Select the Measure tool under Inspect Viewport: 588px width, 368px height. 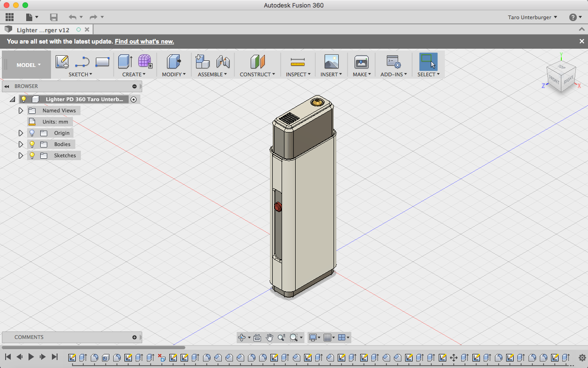(x=298, y=61)
